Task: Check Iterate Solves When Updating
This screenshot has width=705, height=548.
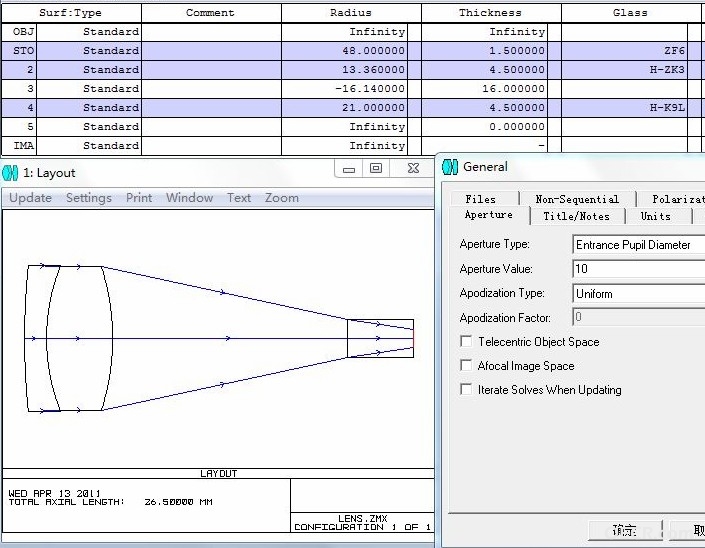Action: [466, 389]
